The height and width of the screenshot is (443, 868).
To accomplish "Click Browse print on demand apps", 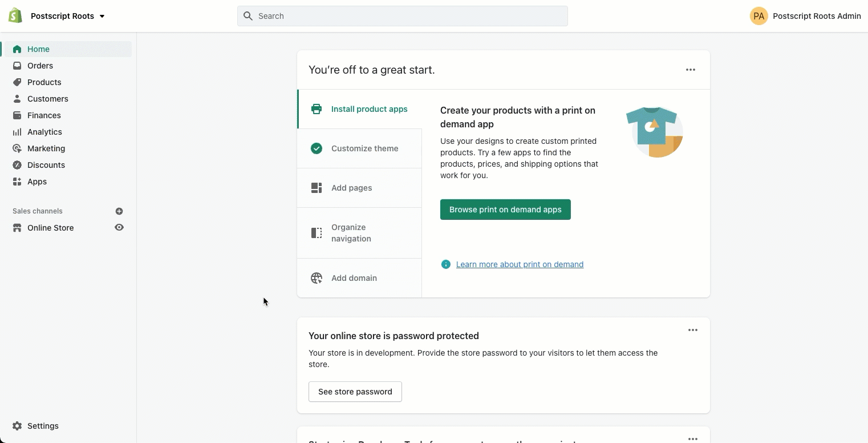I will (x=505, y=210).
